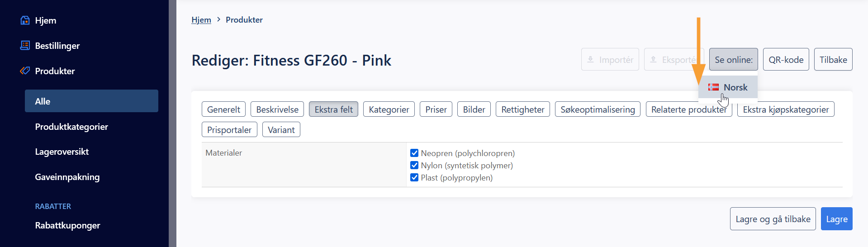This screenshot has height=247, width=868.
Task: Click the Importér download arrow icon
Action: [x=590, y=59]
